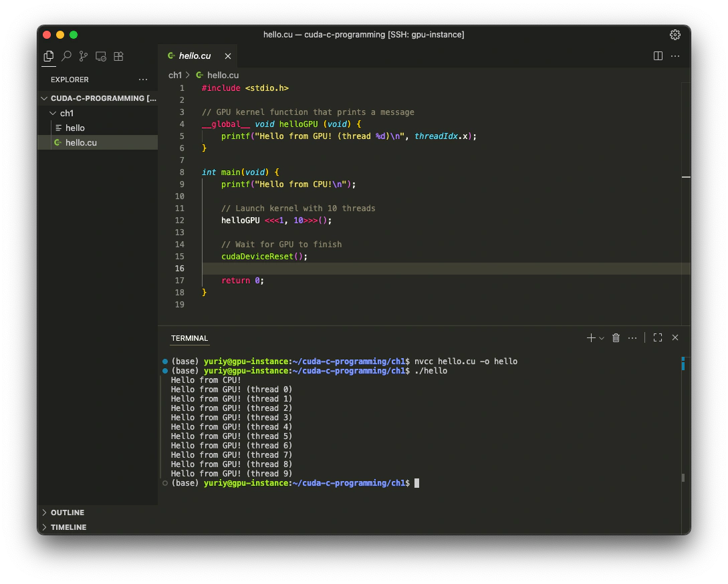Viewport: 728px width, 584px height.
Task: Open the Search view in the activity bar
Action: [66, 56]
